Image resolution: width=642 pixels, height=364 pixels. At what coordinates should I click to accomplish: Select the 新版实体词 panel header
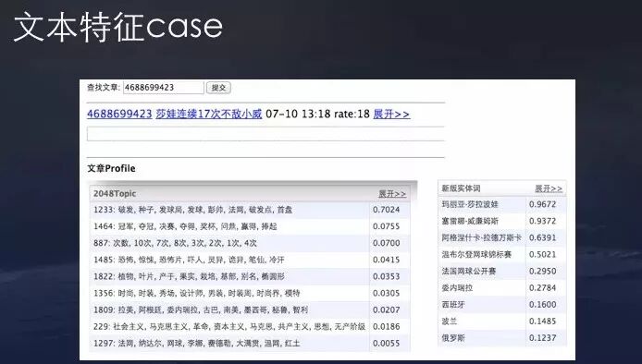click(x=502, y=188)
